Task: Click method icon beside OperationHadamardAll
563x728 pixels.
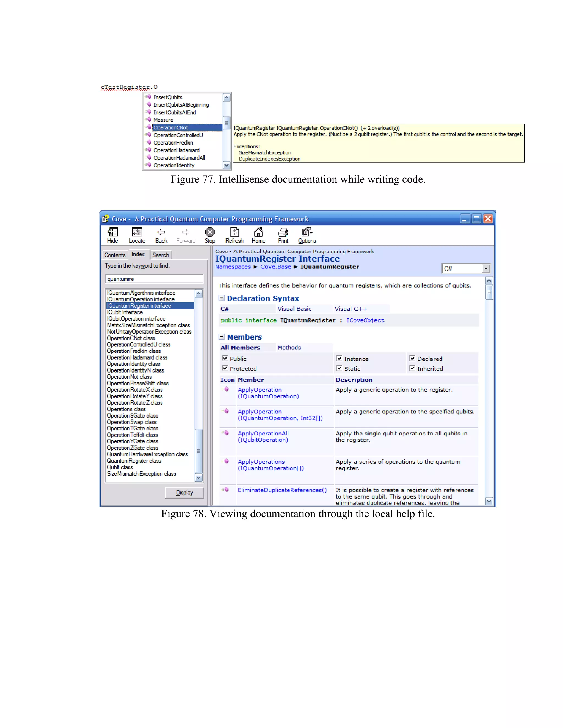Action: [149, 158]
